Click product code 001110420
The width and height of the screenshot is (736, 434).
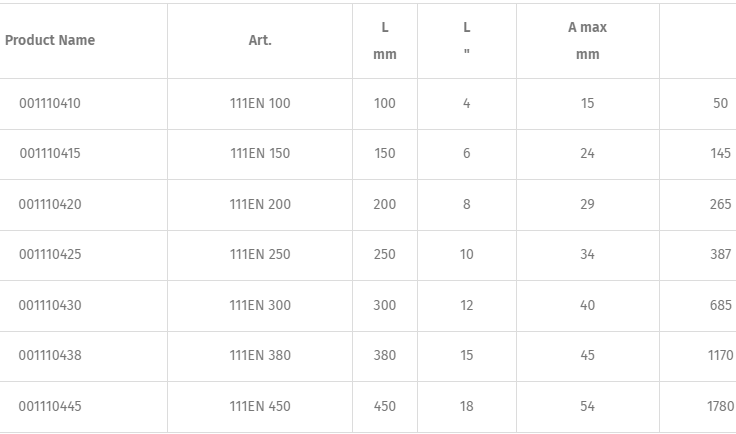(50, 205)
